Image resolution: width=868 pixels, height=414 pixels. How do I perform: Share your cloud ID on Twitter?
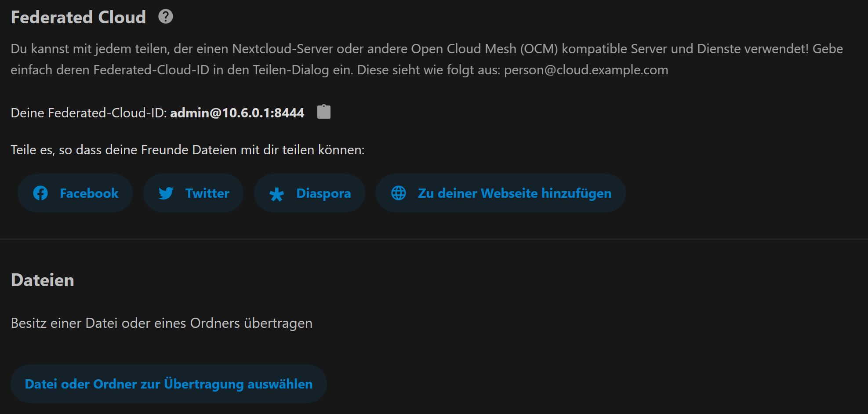coord(193,193)
